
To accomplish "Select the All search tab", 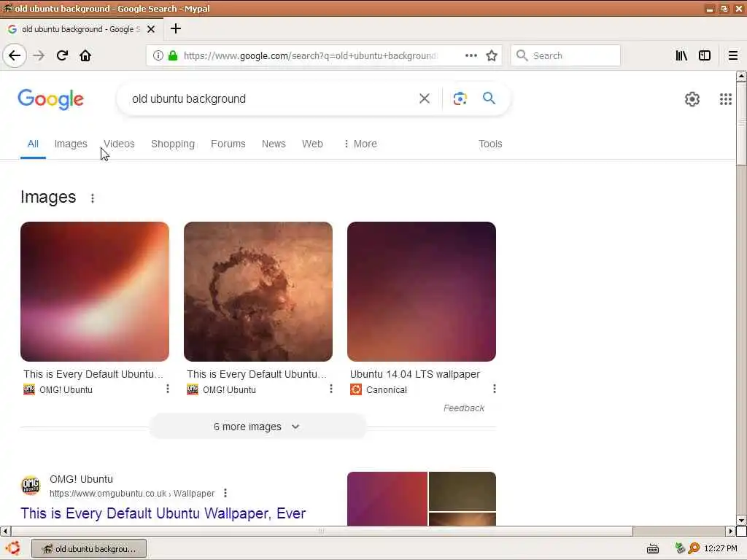I will 33,144.
